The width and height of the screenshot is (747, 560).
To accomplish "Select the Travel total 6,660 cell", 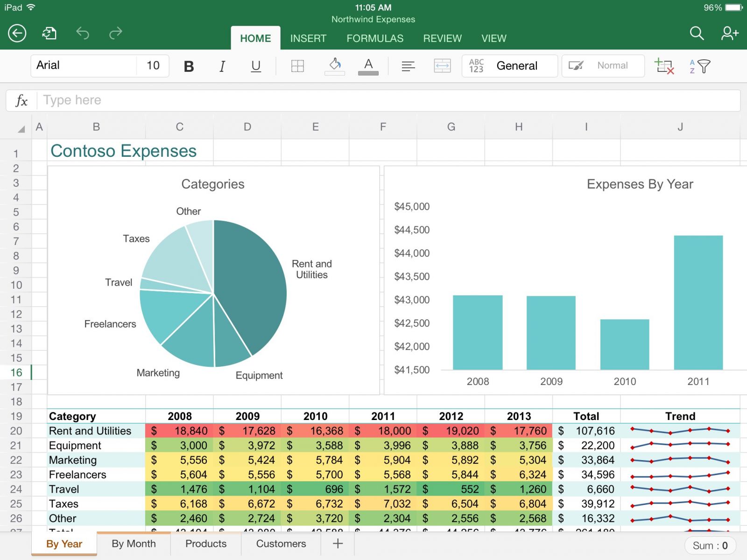I will [x=586, y=489].
